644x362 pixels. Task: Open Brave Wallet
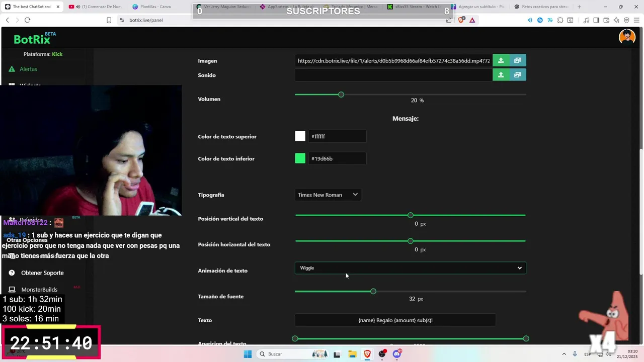click(x=606, y=20)
